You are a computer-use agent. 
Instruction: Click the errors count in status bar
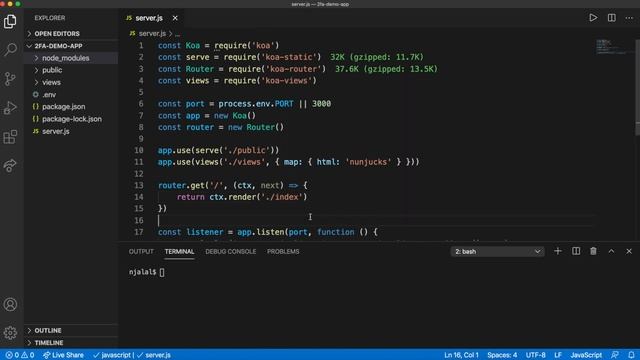(12, 355)
